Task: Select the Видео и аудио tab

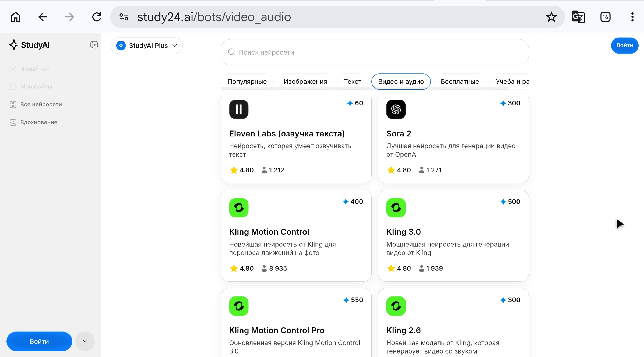Action: click(x=401, y=81)
